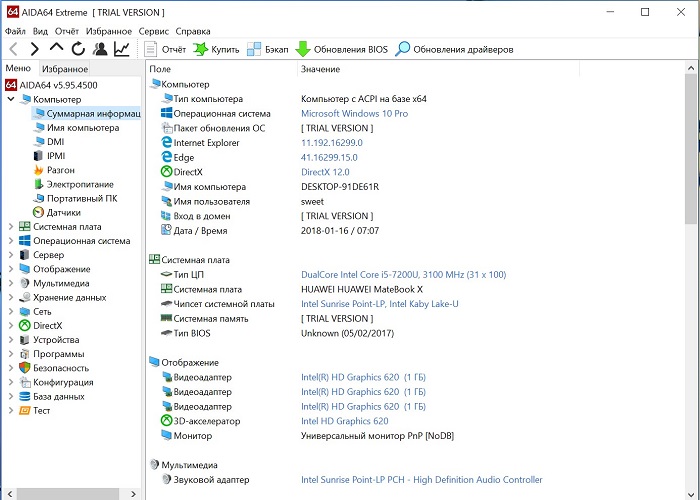Expand the Мультимедиа tree node
This screenshot has height=500, width=700.
11,283
